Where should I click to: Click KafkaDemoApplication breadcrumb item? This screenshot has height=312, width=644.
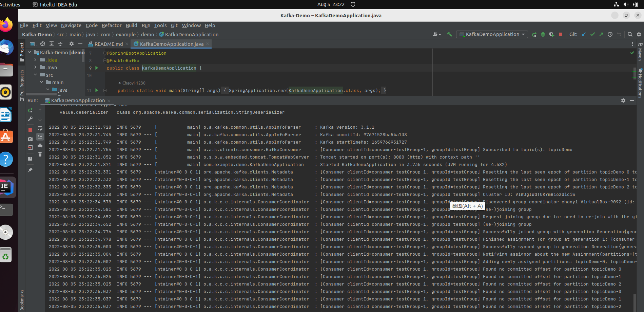[x=189, y=35]
